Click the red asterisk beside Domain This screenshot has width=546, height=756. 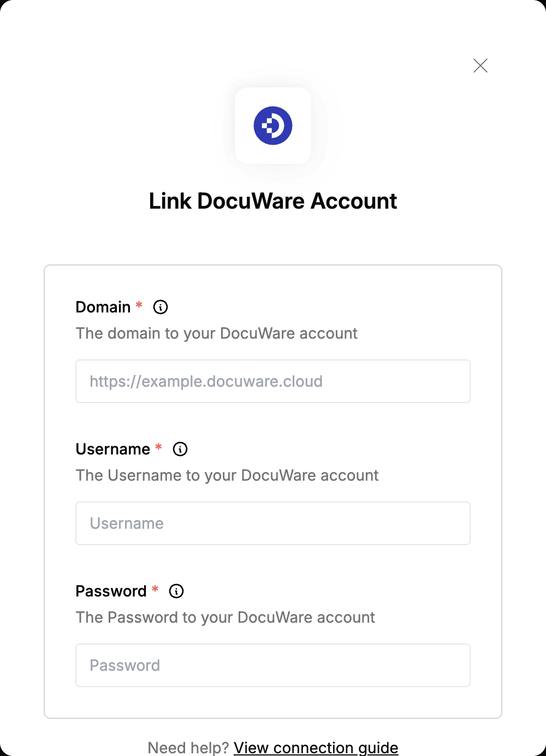click(139, 305)
